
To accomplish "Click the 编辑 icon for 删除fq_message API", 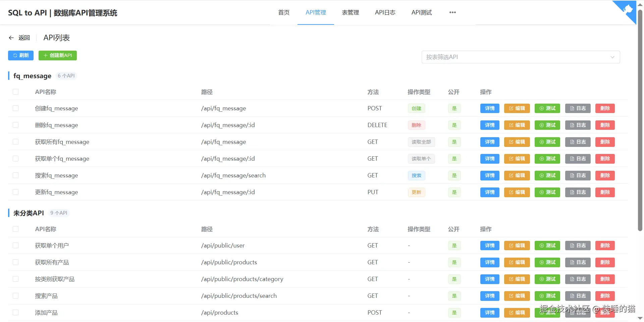I will coord(517,125).
